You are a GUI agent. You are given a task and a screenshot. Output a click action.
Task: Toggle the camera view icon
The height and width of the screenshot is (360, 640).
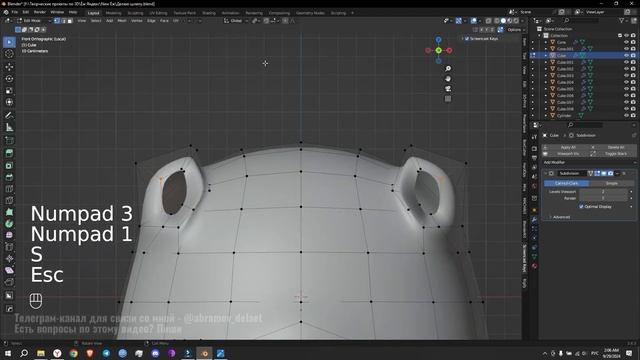tap(448, 89)
